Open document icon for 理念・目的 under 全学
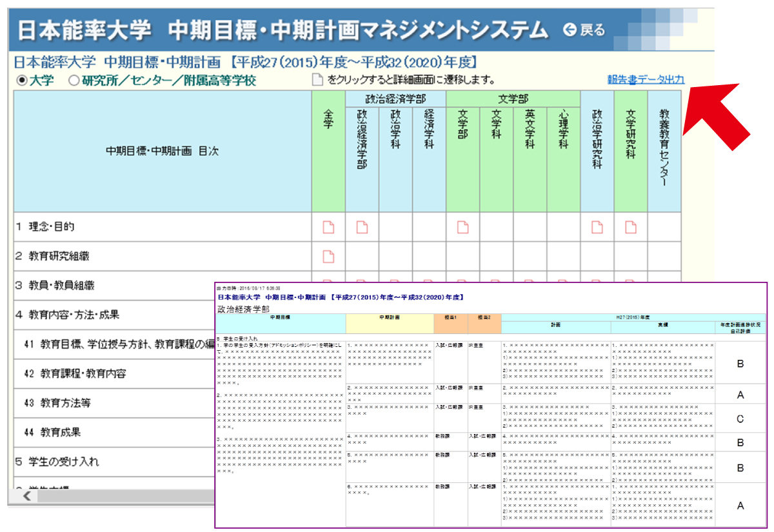Image resolution: width=774 pixels, height=532 pixels. pyautogui.click(x=328, y=227)
